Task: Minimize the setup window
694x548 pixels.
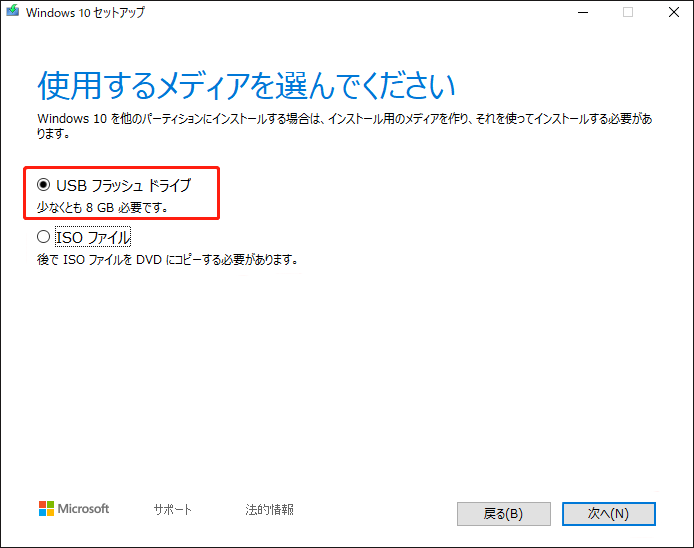Action: click(x=583, y=12)
